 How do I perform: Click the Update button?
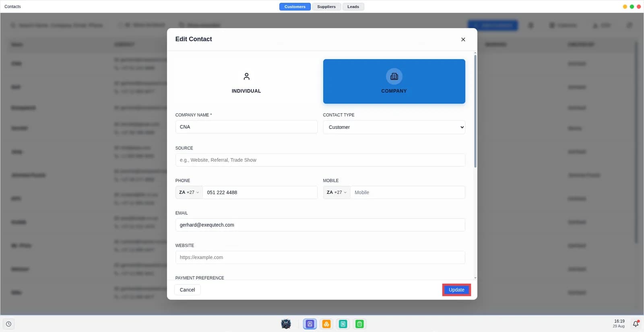click(456, 290)
